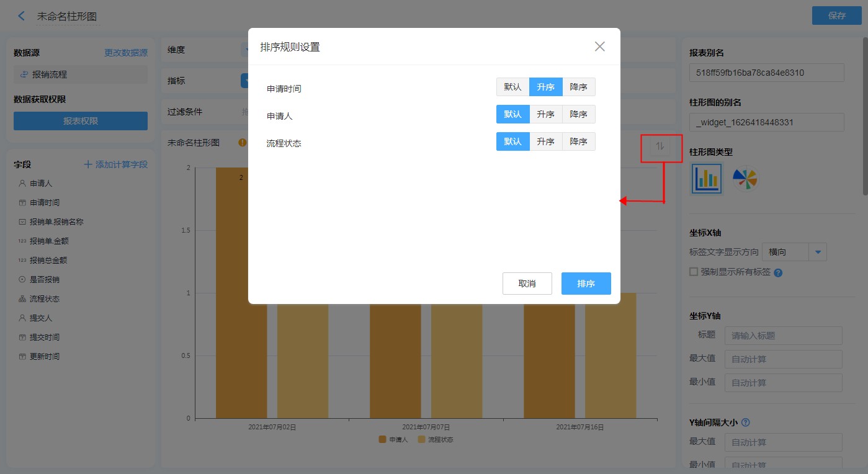Enable 强制显示所有标签 checkbox

(694, 272)
